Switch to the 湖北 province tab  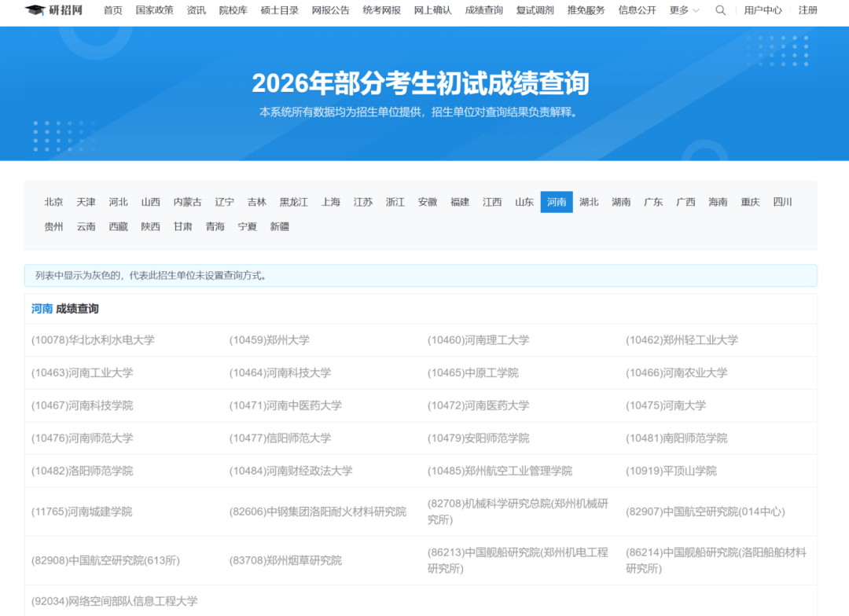pyautogui.click(x=589, y=202)
